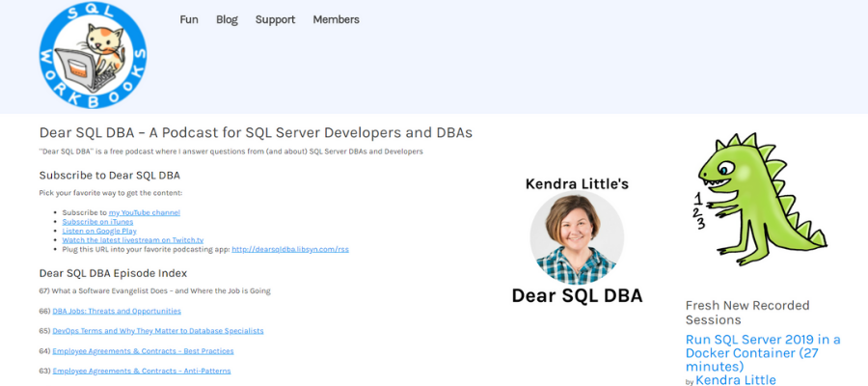Open Run SQL Server 2019 in Docker session
868x386 pixels.
point(763,353)
